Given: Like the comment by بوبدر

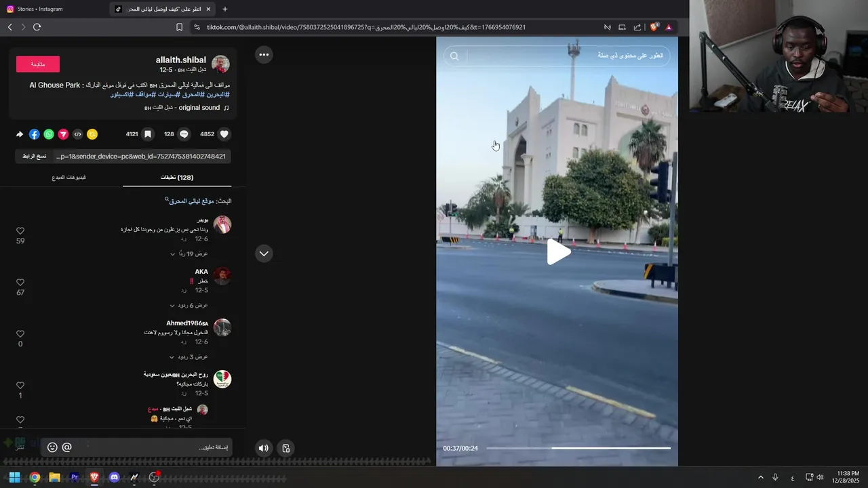Looking at the screenshot, I should (x=20, y=231).
